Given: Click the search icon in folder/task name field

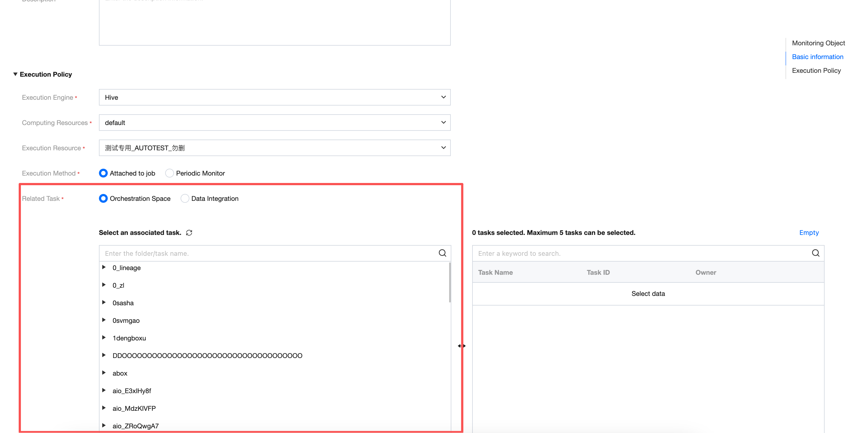Looking at the screenshot, I should coord(442,253).
